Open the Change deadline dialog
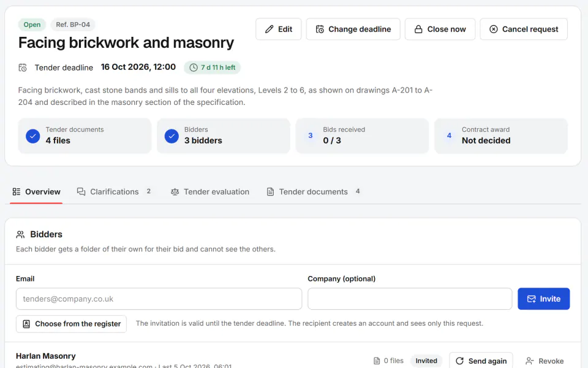Viewport: 588px width, 368px height. click(x=353, y=29)
